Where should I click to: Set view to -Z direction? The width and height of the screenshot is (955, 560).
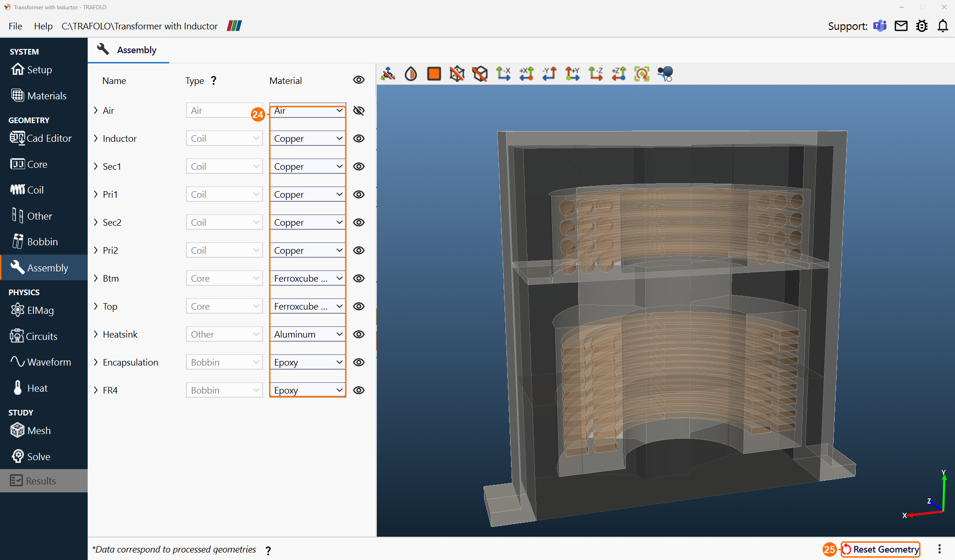click(x=595, y=74)
